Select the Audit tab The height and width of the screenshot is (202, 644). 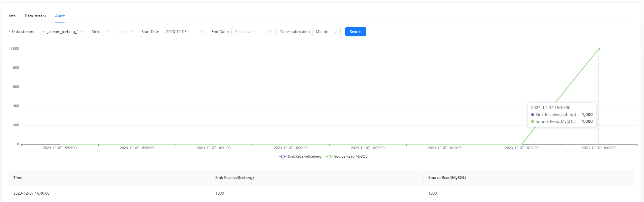pyautogui.click(x=60, y=16)
